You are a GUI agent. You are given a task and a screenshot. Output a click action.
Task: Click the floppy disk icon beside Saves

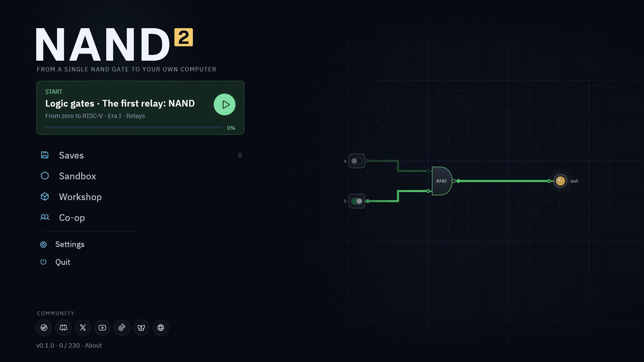[x=45, y=155]
